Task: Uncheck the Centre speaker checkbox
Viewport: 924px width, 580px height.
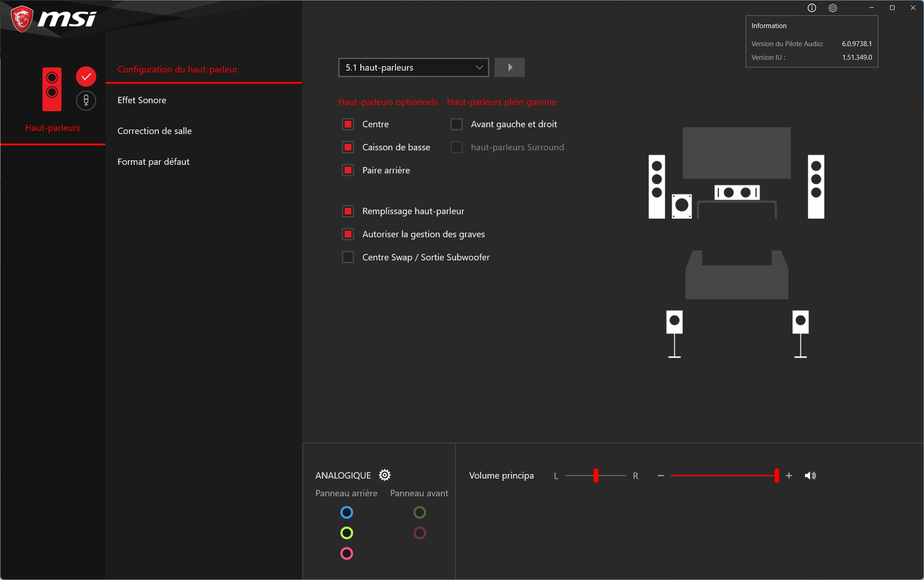Action: coord(348,124)
